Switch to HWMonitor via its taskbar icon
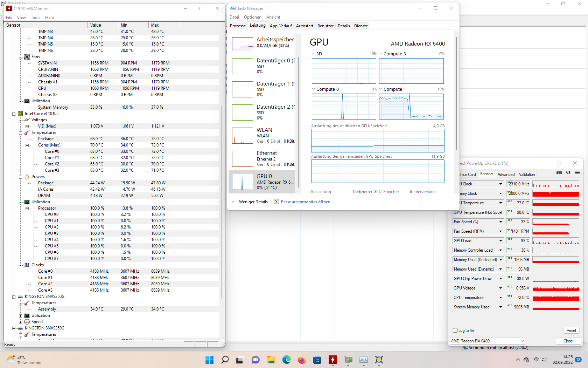The height and width of the screenshot is (368, 588). 333,360
